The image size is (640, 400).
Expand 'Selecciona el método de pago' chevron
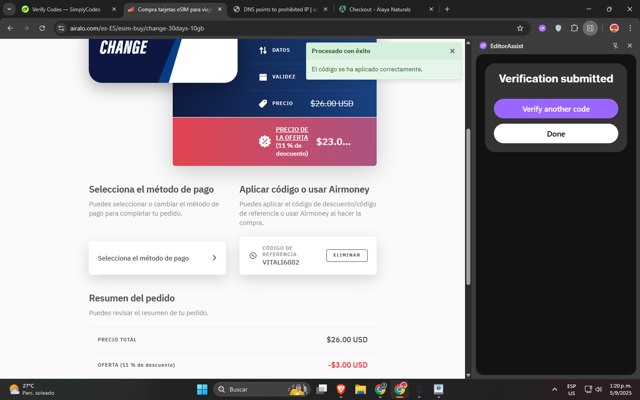pyautogui.click(x=214, y=258)
